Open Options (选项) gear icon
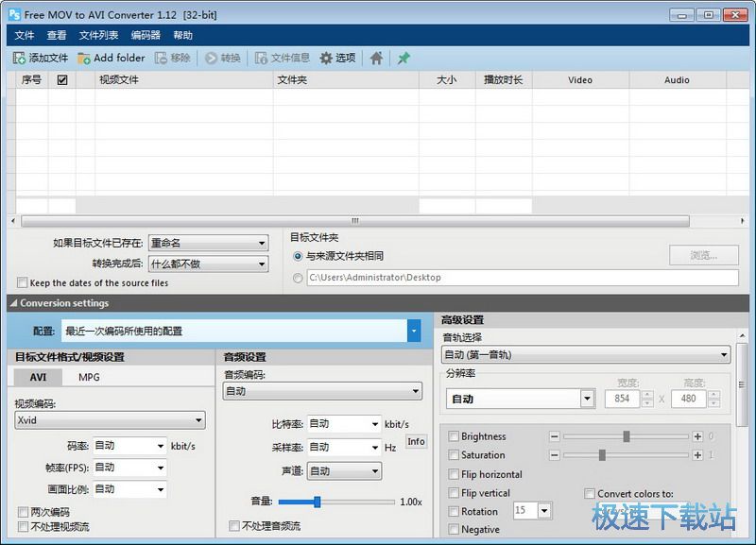 click(x=326, y=59)
